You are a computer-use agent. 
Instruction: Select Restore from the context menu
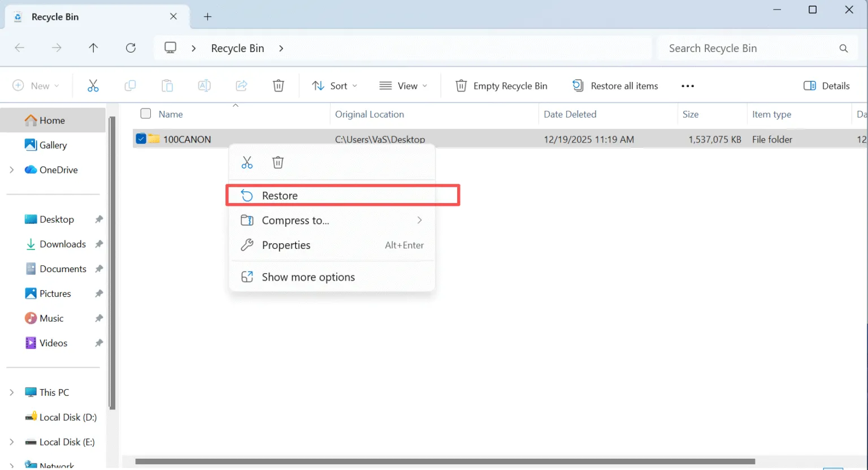click(280, 196)
